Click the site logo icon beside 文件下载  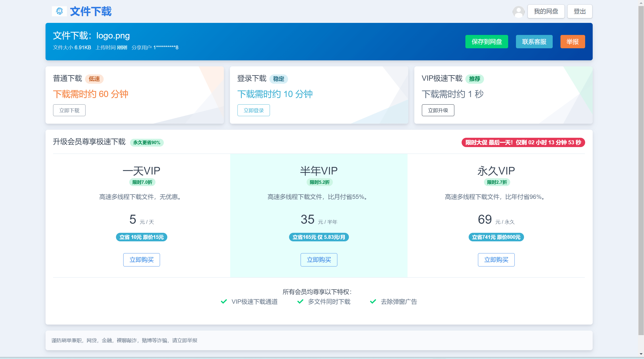[59, 11]
